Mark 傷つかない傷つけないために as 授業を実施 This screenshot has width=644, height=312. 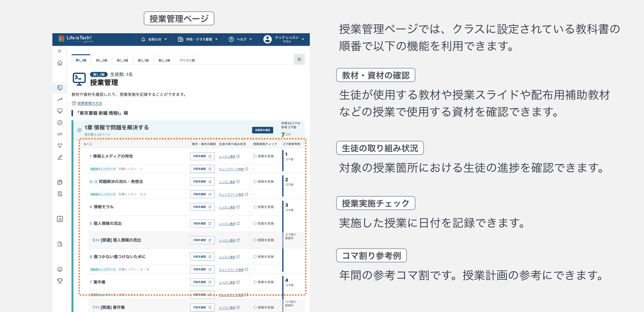tap(264, 257)
